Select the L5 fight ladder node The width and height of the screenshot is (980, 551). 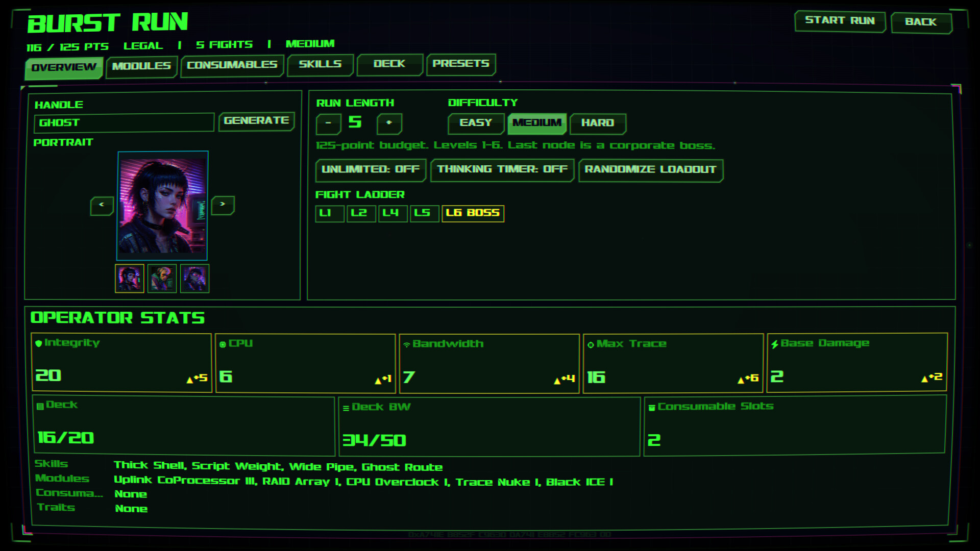(x=425, y=213)
